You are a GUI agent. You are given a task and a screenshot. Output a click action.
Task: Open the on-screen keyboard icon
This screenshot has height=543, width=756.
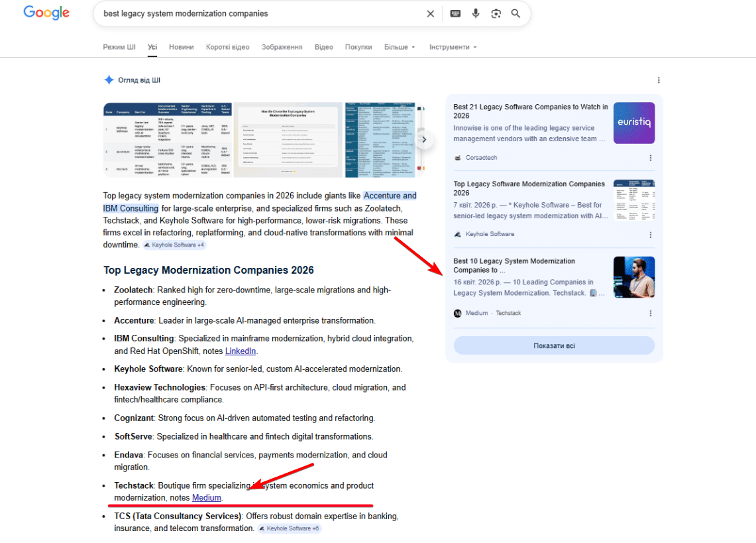(x=455, y=13)
